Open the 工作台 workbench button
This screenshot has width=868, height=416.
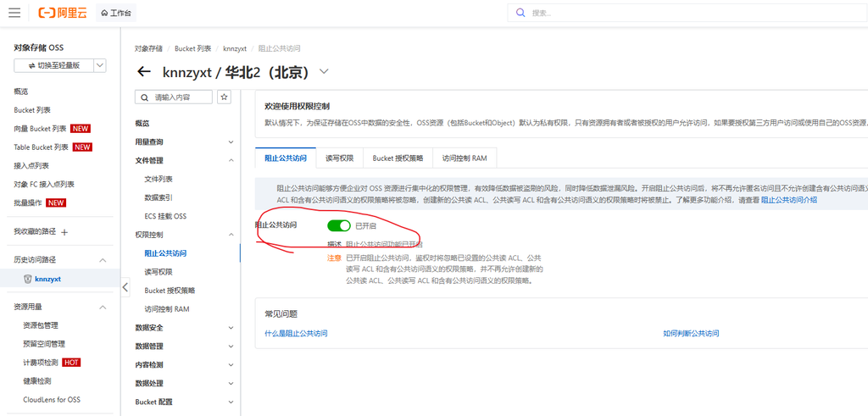click(x=116, y=13)
